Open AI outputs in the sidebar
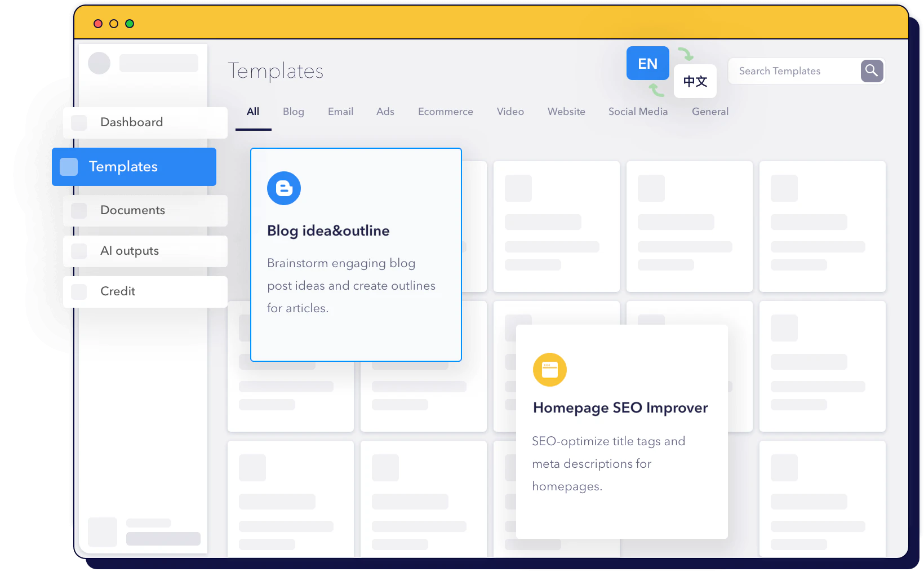 [x=145, y=251]
